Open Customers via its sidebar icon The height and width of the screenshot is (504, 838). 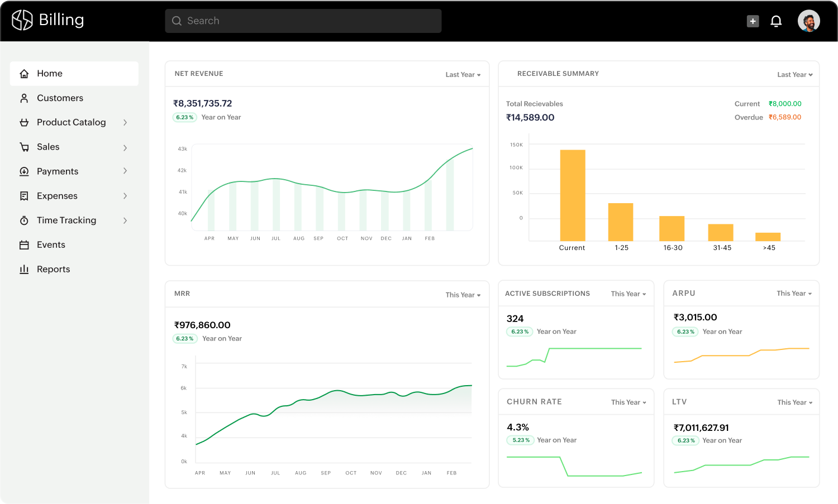(24, 98)
